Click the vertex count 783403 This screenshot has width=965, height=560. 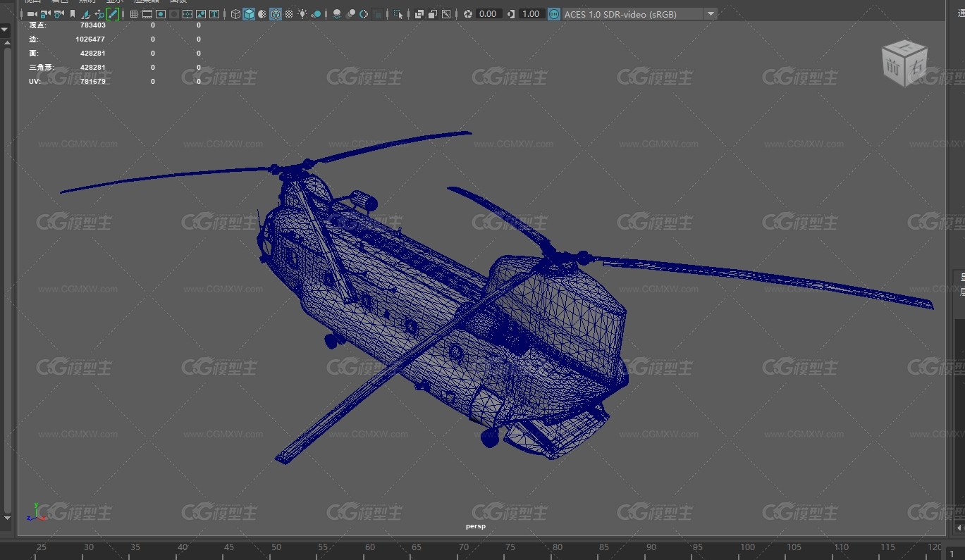coord(93,25)
